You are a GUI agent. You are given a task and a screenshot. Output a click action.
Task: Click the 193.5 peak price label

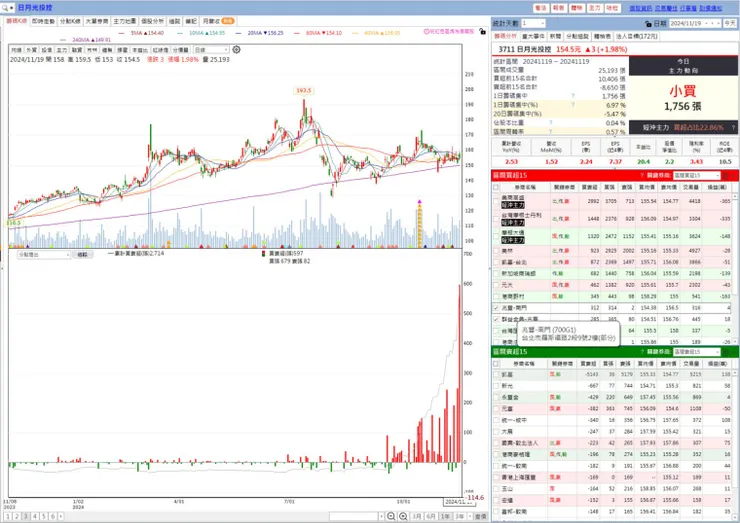tap(303, 90)
